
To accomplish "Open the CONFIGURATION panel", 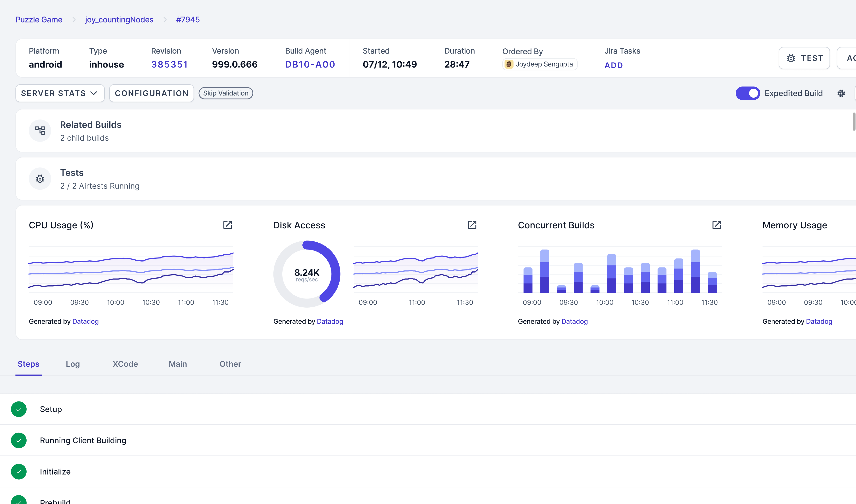I will point(151,93).
